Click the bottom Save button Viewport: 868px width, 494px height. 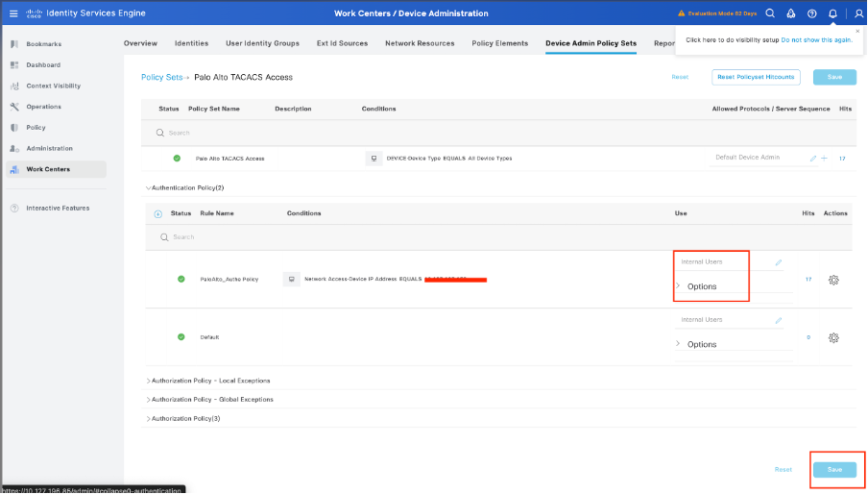point(834,470)
